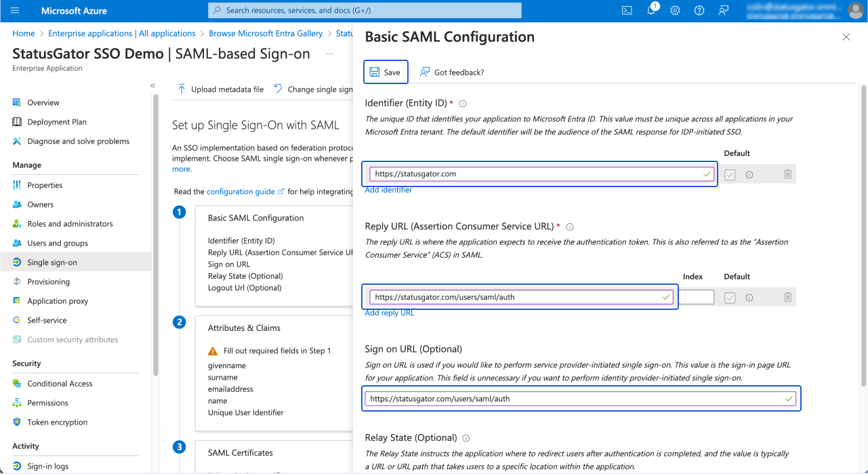The height and width of the screenshot is (474, 868).
Task: Change single sign-on mode
Action: click(313, 90)
